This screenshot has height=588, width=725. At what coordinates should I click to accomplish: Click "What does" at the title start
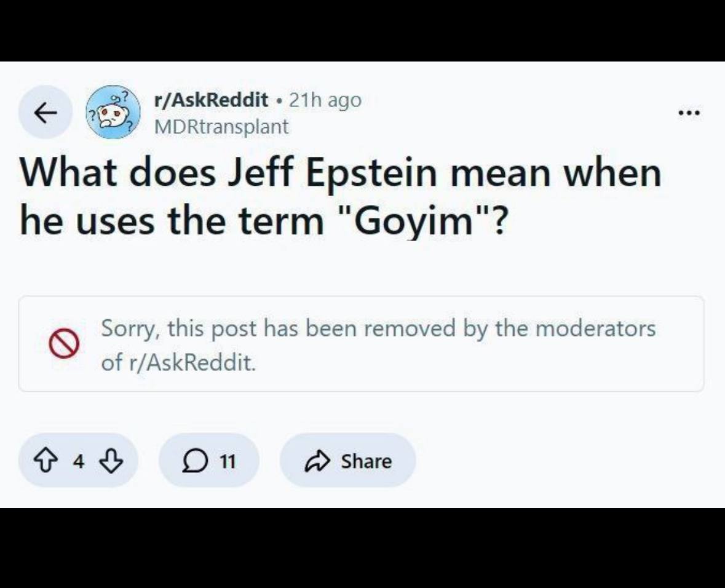pyautogui.click(x=118, y=174)
